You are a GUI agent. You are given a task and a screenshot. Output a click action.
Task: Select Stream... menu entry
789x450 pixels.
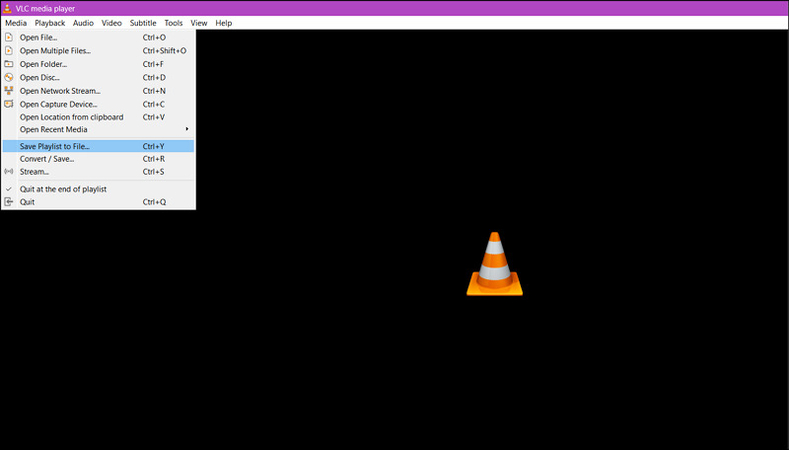[98, 172]
